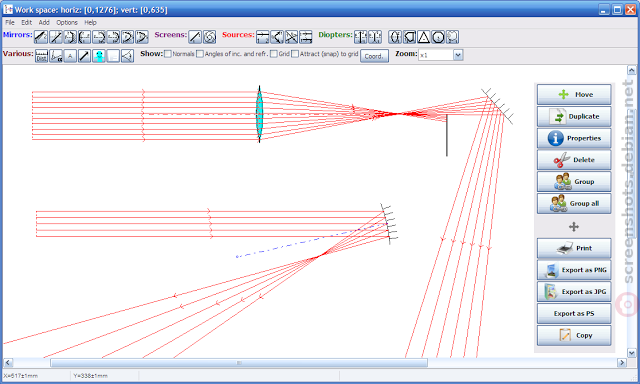Image resolution: width=640 pixels, height=384 pixels.
Task: Click the horizontal scrollbar right arrow
Action: coord(621,362)
